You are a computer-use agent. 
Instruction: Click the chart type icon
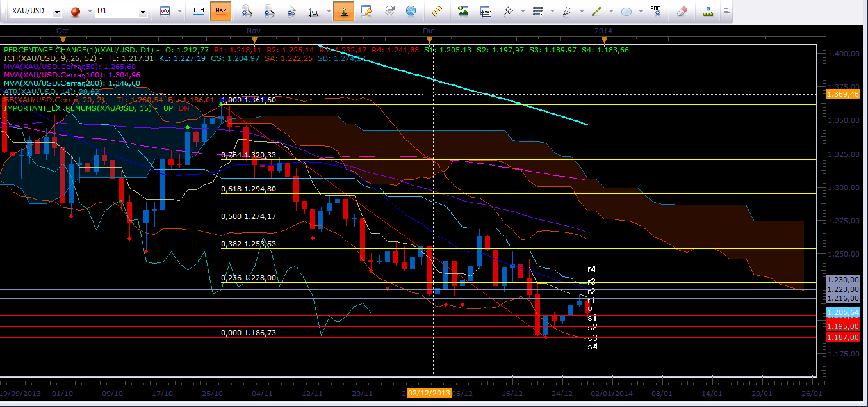165,11
